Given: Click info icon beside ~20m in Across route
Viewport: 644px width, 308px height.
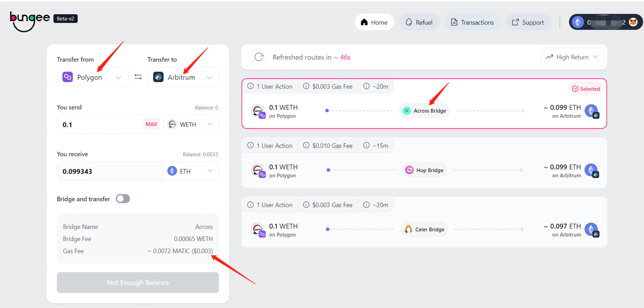Looking at the screenshot, I should tap(367, 86).
